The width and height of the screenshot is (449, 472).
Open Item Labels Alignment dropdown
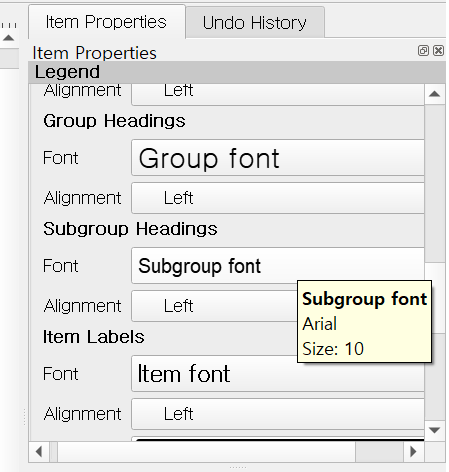pyautogui.click(x=278, y=414)
